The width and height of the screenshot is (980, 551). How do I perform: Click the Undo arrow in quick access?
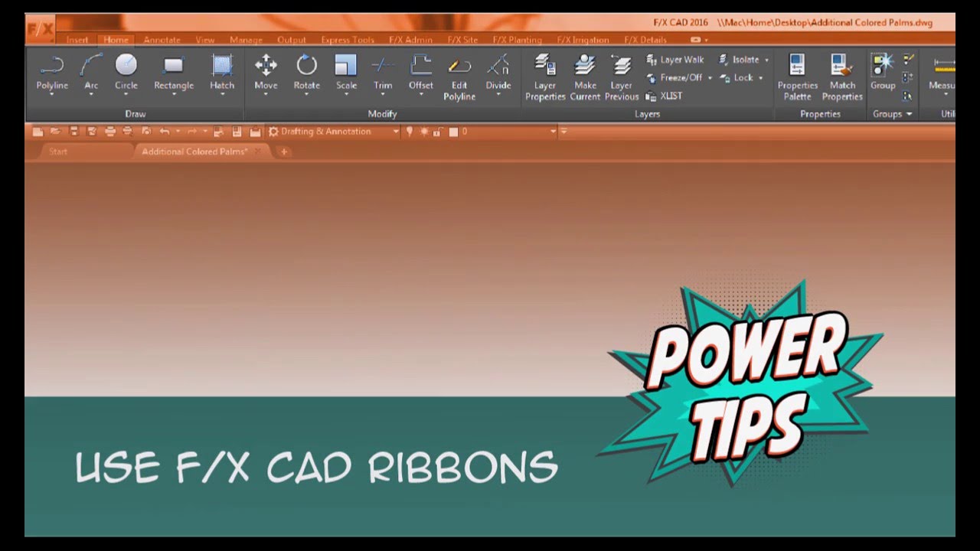(164, 132)
